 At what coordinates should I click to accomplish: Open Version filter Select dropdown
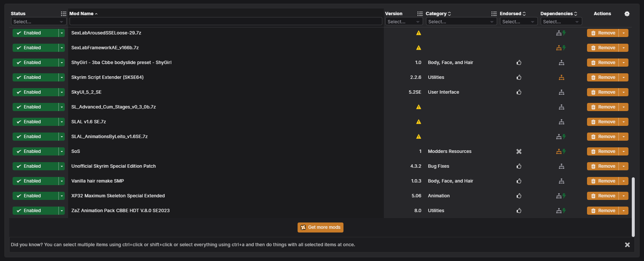[x=404, y=22]
